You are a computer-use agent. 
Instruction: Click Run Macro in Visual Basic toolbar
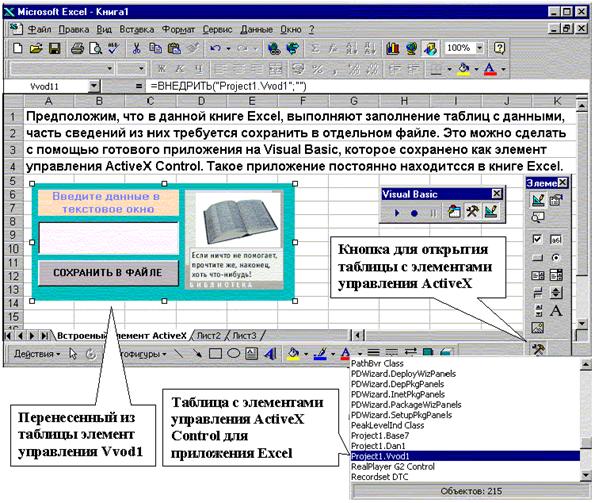[x=397, y=213]
